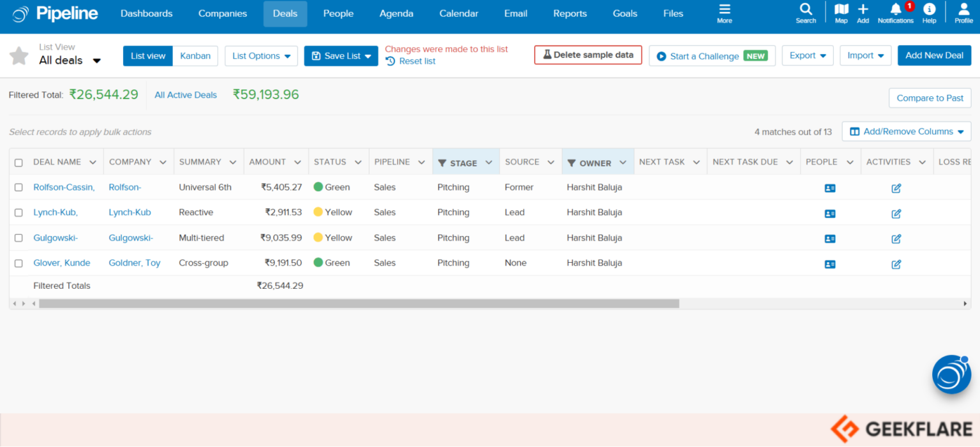Open the Help info icon
The height and width of the screenshot is (447, 980).
pos(930,13)
